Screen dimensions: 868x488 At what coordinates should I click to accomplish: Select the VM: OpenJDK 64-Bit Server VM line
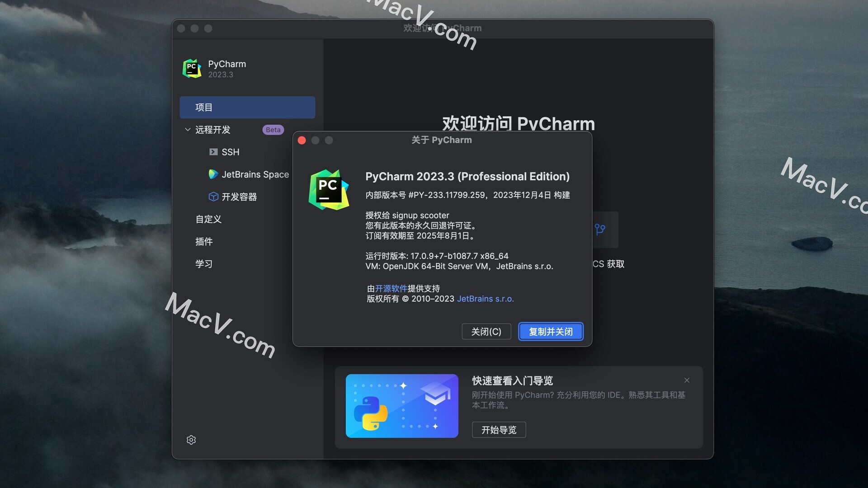pyautogui.click(x=459, y=266)
